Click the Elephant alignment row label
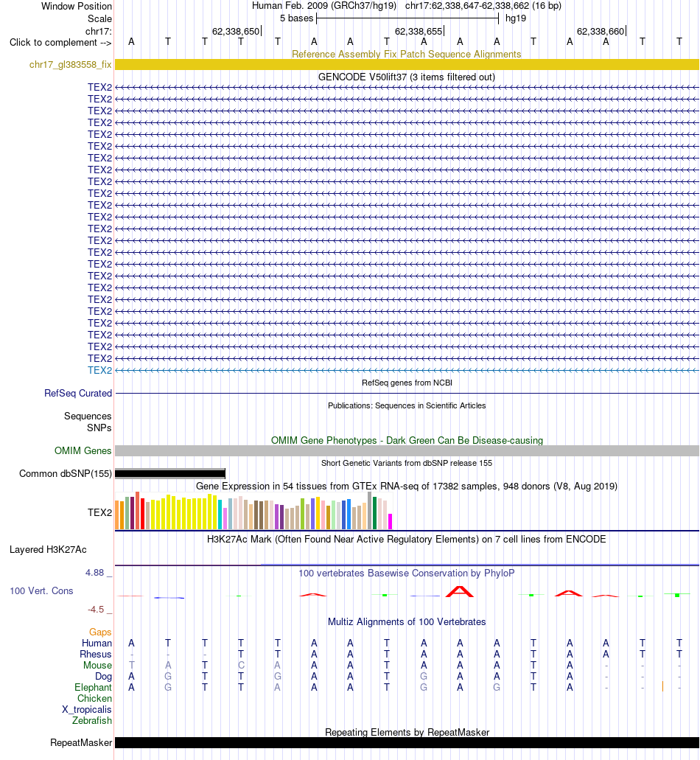This screenshot has height=760, width=700. tap(93, 688)
